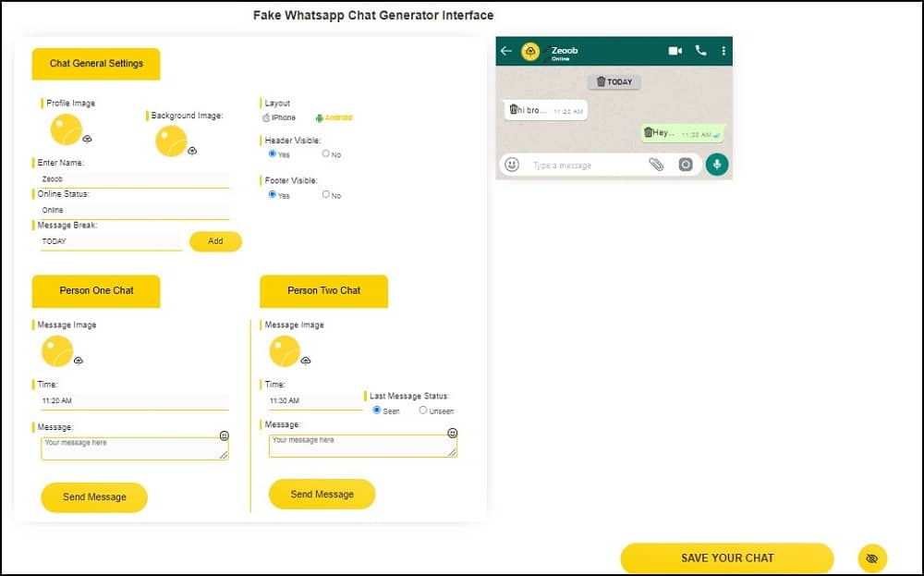Click the 'hi bro...' received message bubble
The width and height of the screenshot is (924, 576).
[546, 110]
